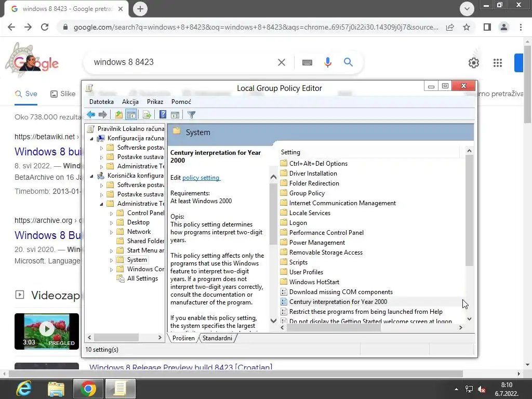Click the Filter funnel icon
532x399 pixels.
191,115
